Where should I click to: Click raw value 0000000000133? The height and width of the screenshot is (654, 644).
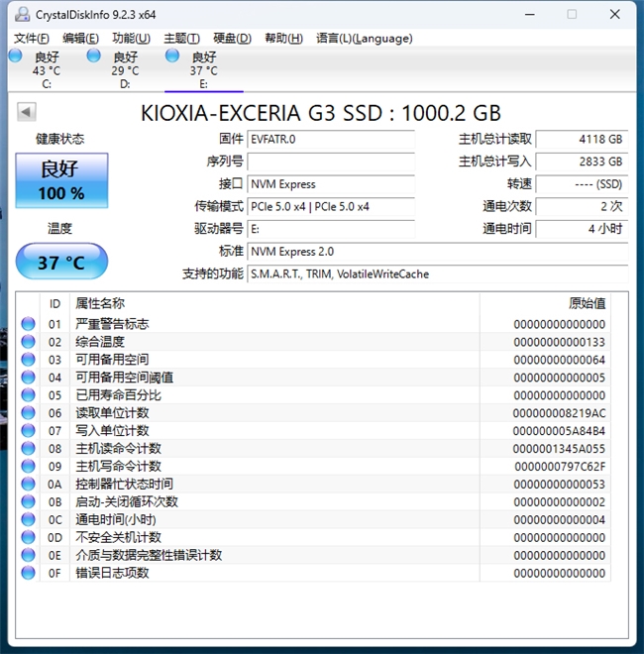(x=559, y=342)
